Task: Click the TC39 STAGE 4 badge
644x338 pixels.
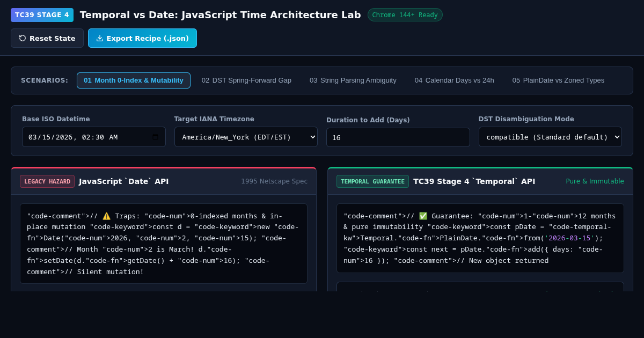Action: (x=42, y=15)
